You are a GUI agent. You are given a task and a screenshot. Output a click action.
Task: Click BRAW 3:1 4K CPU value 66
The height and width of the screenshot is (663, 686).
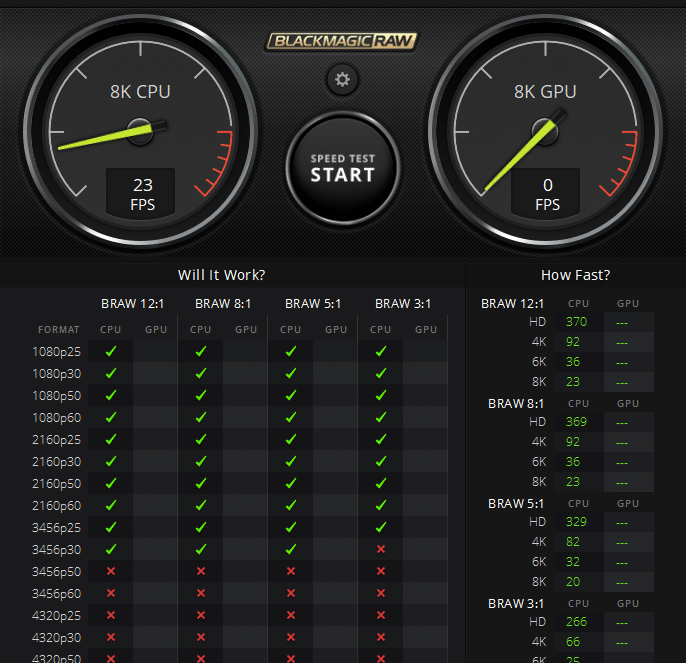[x=573, y=642]
